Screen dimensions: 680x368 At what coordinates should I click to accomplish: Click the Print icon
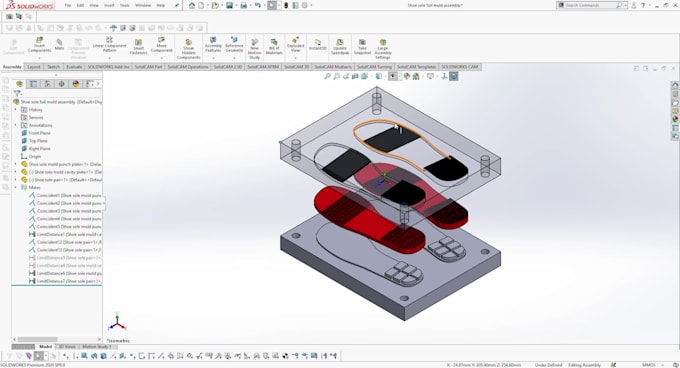(x=244, y=5)
